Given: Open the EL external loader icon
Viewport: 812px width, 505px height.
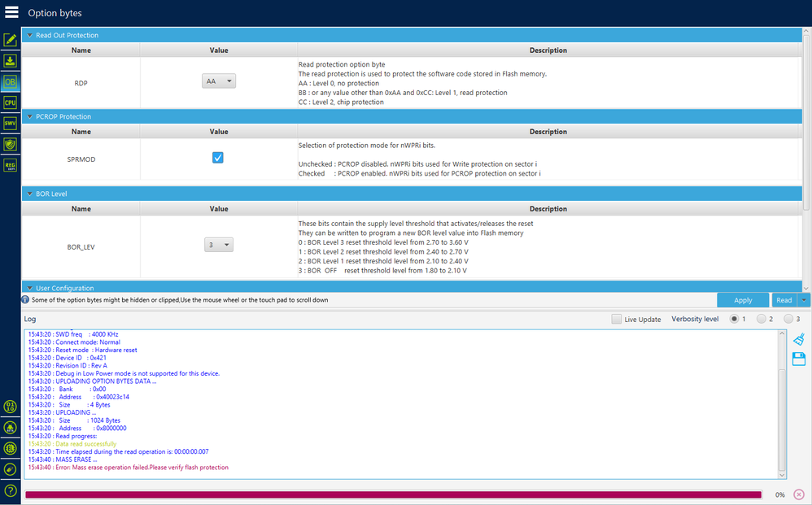Looking at the screenshot, I should coord(11,449).
